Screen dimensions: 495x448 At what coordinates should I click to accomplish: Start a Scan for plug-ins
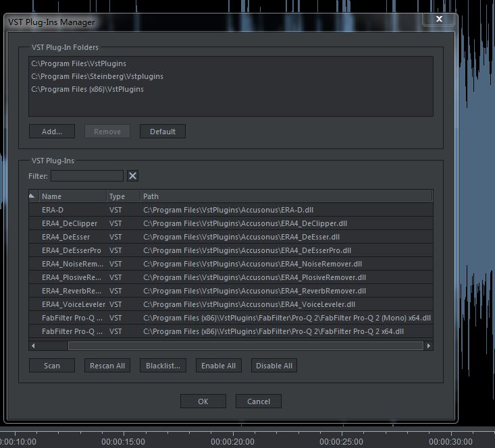[52, 366]
